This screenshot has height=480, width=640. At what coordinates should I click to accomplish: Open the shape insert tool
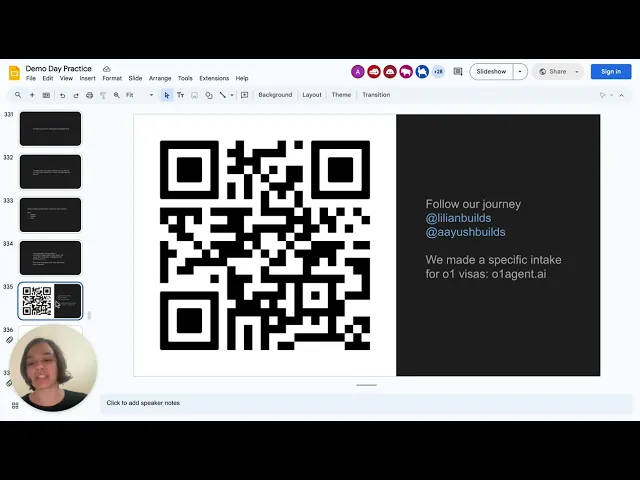pos(209,95)
